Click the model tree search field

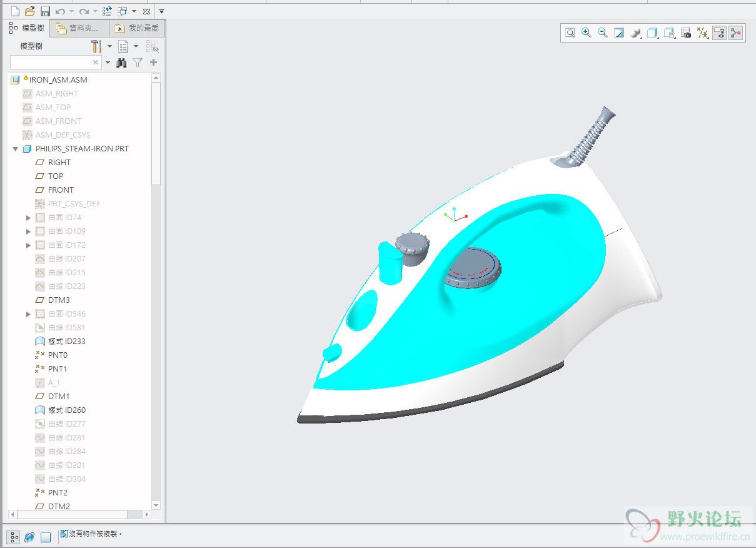(x=50, y=63)
